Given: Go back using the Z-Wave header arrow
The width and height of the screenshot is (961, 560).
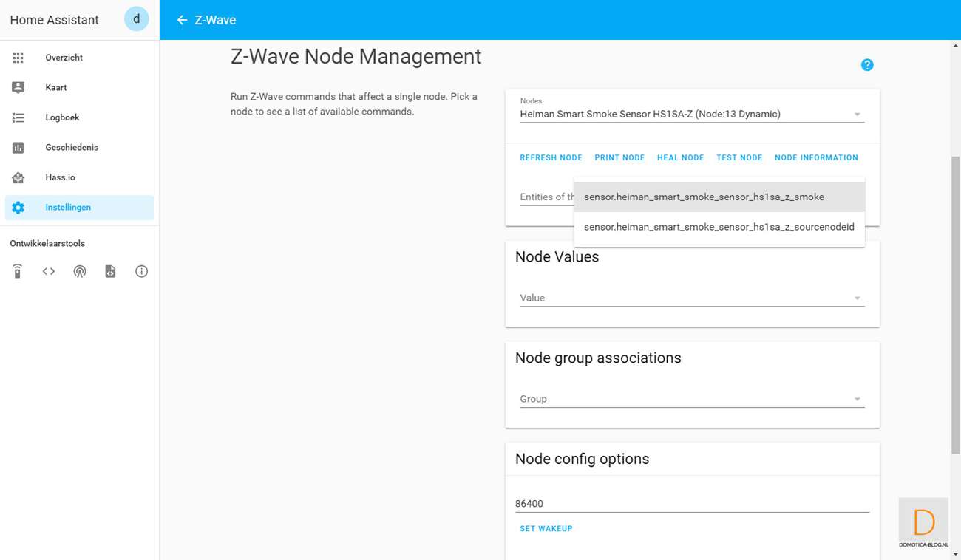Looking at the screenshot, I should pos(182,20).
